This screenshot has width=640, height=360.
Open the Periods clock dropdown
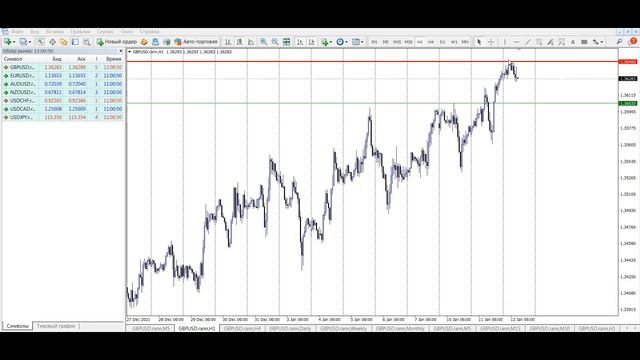pos(341,42)
